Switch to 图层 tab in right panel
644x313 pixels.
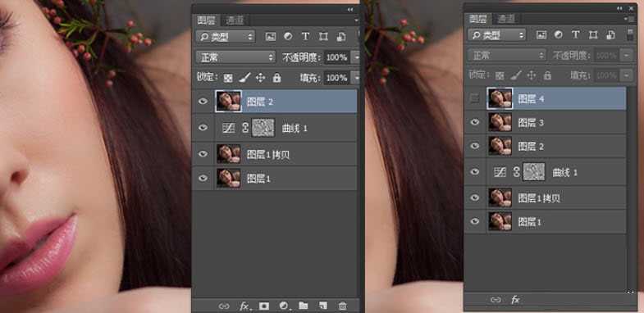tap(477, 19)
